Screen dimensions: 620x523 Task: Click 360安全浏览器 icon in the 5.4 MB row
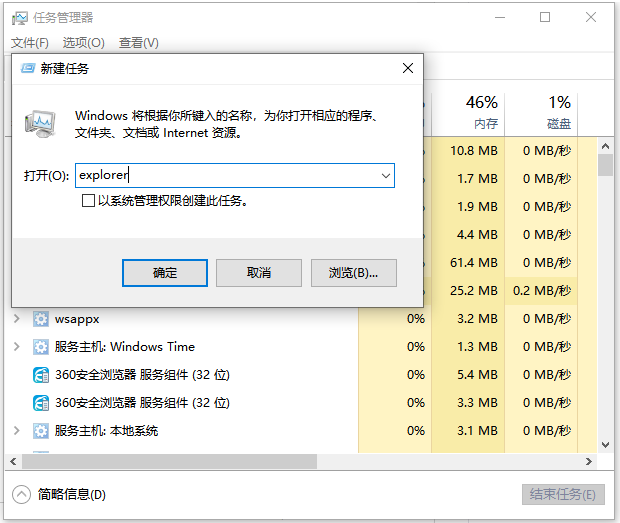click(41, 375)
